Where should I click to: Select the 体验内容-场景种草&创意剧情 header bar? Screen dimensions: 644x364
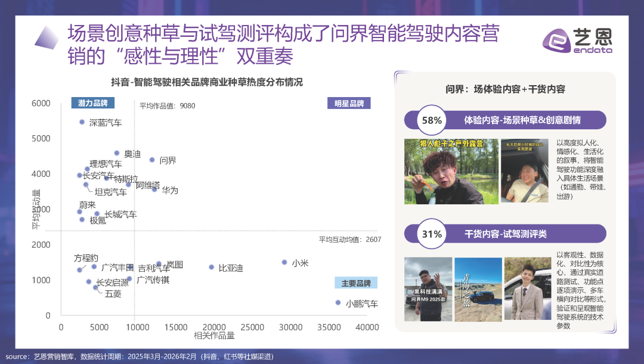[x=505, y=120]
